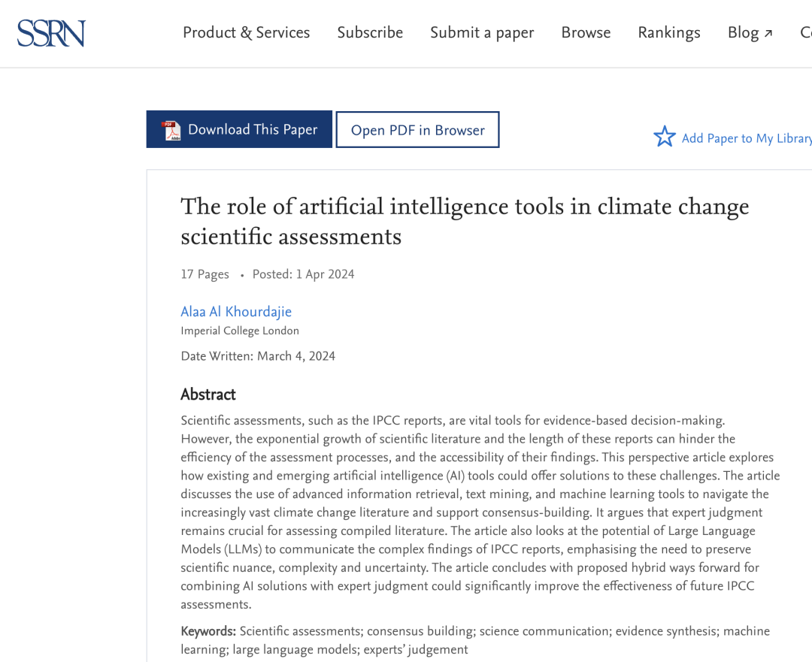Open the Browse menu item
This screenshot has width=812, height=662.
click(586, 33)
